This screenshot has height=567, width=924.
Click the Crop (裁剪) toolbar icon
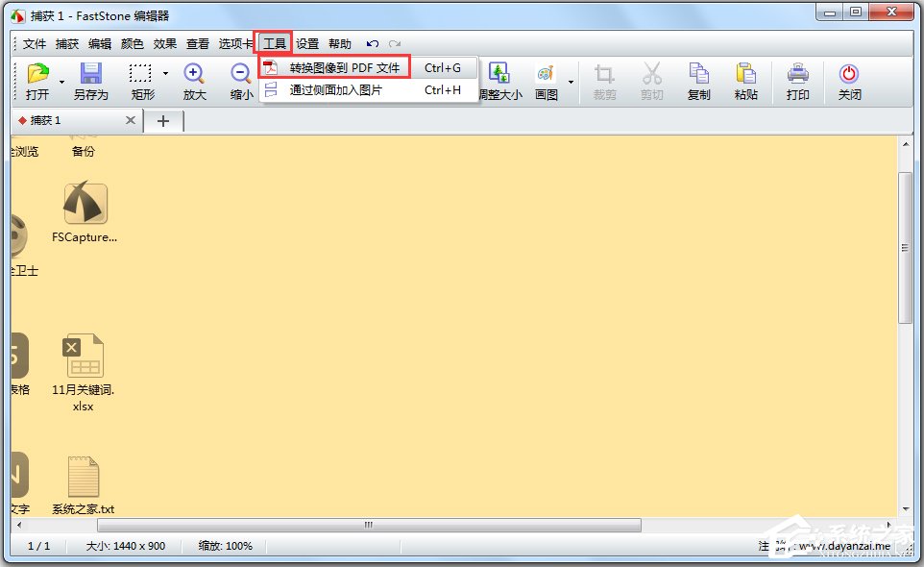point(604,74)
